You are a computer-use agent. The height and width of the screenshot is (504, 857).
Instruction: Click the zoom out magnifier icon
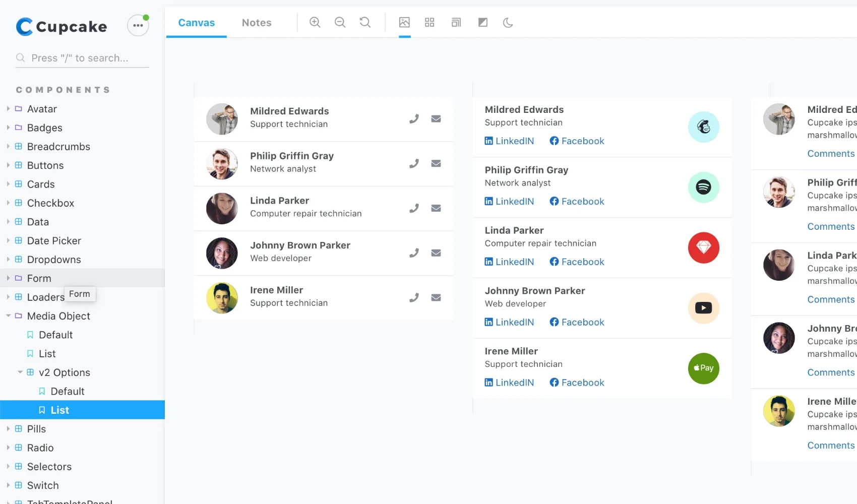point(340,22)
